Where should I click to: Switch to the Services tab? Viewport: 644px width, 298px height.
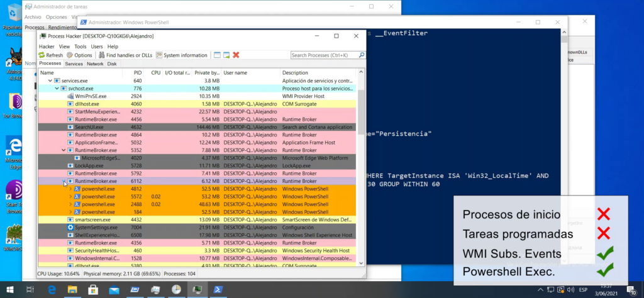pyautogui.click(x=74, y=63)
